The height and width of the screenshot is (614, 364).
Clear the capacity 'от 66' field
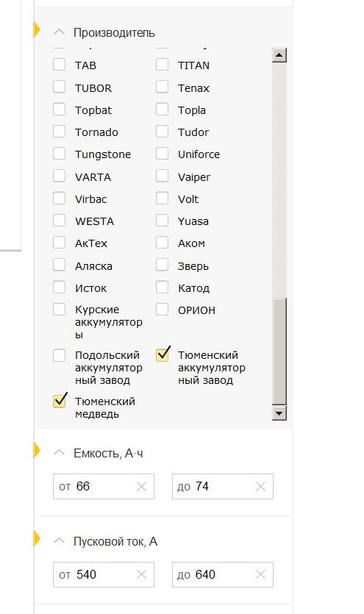141,487
